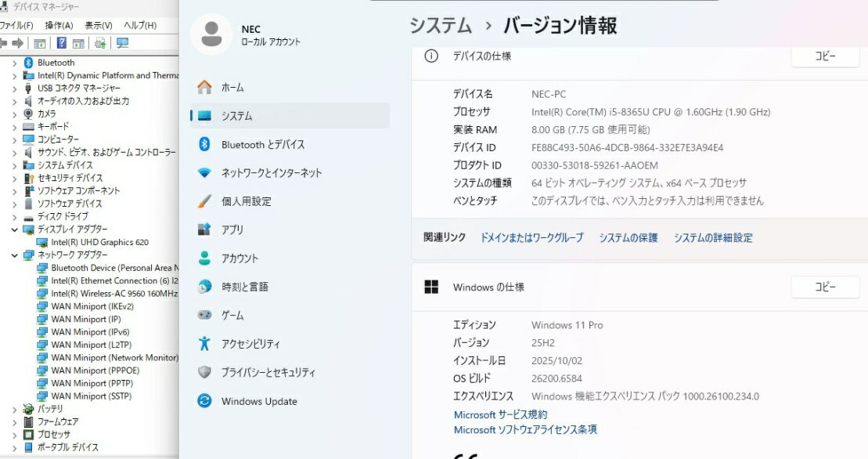Copy the デバイスの仕様 details
Viewport: 868px width, 459px height.
pos(825,56)
